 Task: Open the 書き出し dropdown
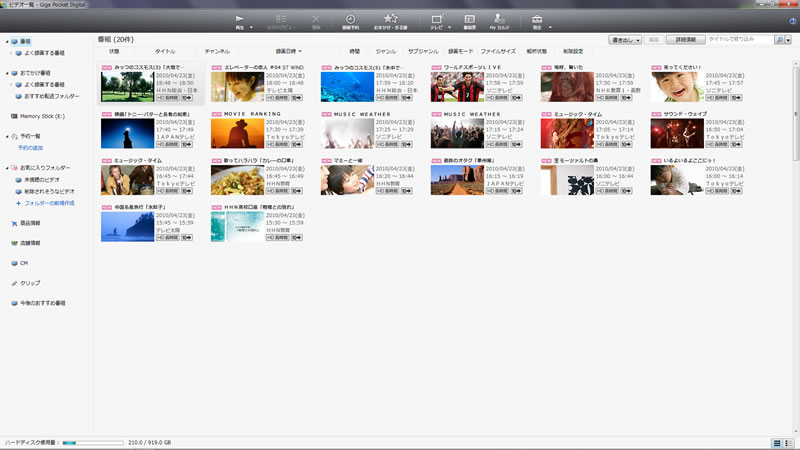(x=625, y=39)
